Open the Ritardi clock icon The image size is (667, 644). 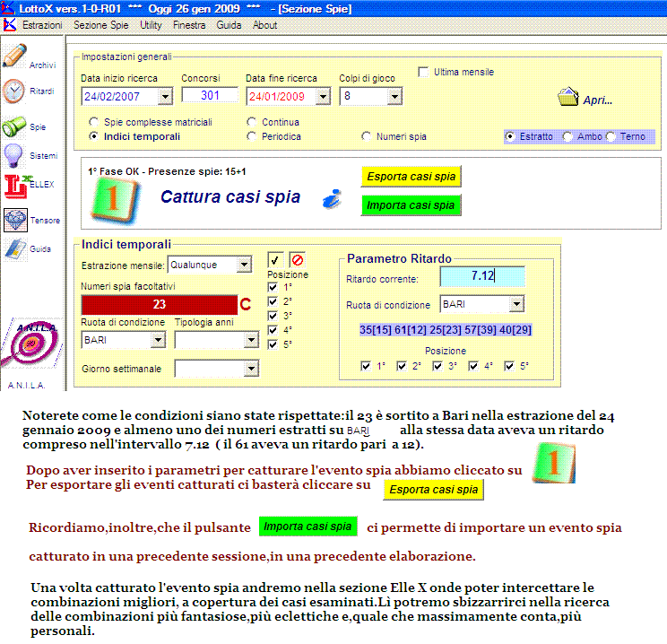[x=13, y=91]
